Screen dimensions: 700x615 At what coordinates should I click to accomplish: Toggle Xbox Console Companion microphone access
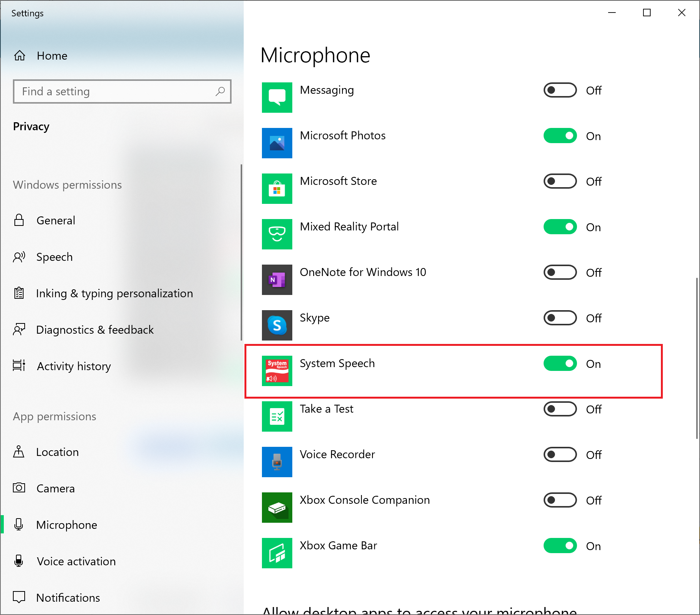tap(560, 500)
